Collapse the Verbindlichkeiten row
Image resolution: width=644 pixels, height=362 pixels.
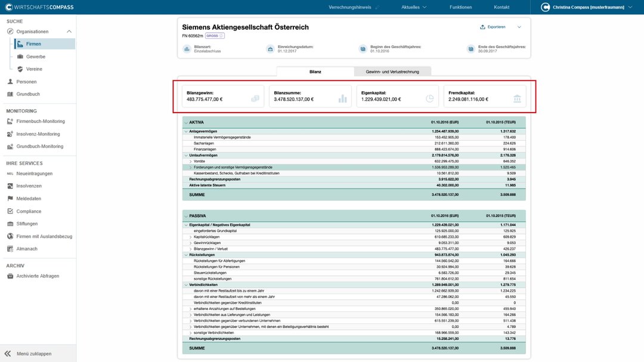click(186, 284)
